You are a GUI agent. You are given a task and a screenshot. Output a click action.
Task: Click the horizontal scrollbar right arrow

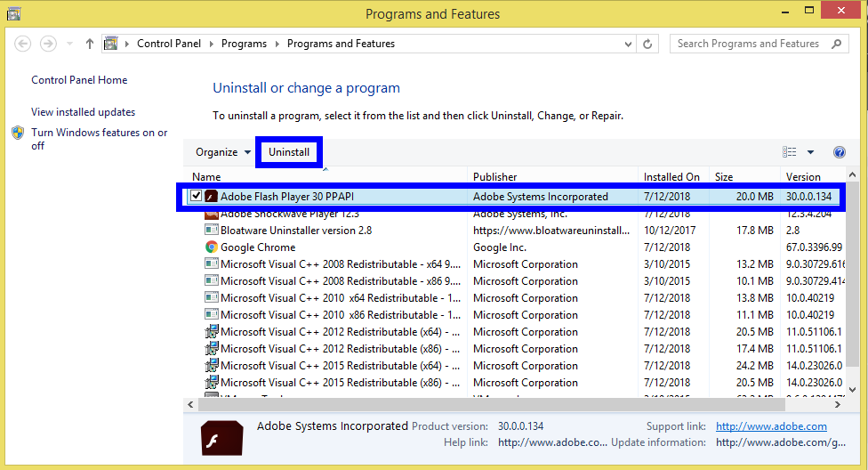point(838,405)
